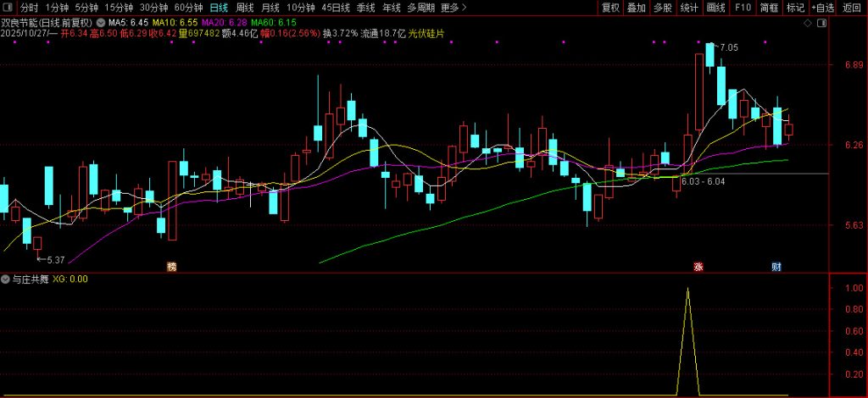
Task: Click the peak of the XG signal spike
Action: click(x=687, y=289)
